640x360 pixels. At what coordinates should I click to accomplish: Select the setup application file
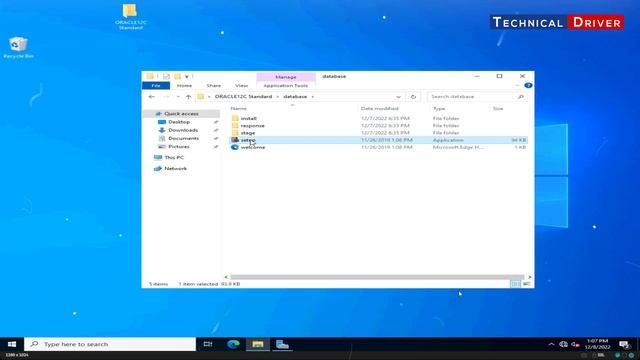pyautogui.click(x=378, y=140)
